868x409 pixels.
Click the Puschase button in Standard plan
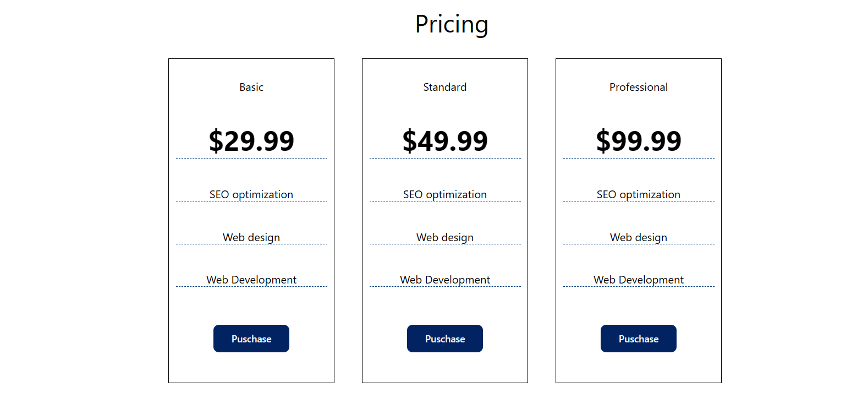[x=445, y=339]
